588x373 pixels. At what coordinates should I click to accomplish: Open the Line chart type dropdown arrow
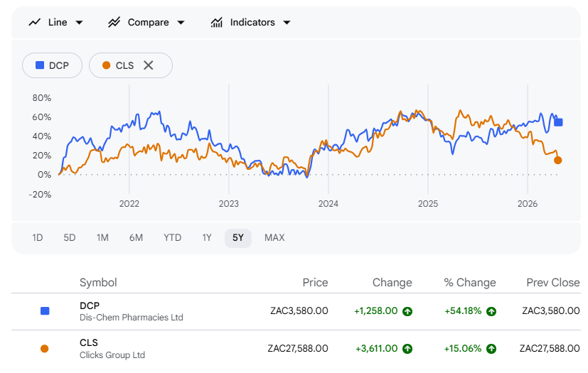[79, 23]
